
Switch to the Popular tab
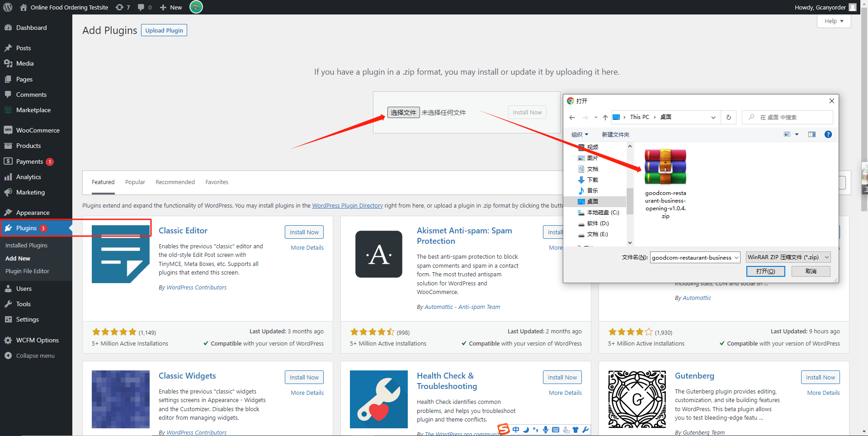click(x=135, y=182)
